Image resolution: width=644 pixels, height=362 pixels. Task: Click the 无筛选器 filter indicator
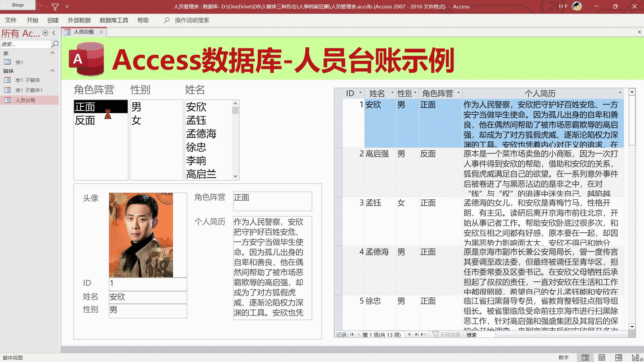point(446,335)
